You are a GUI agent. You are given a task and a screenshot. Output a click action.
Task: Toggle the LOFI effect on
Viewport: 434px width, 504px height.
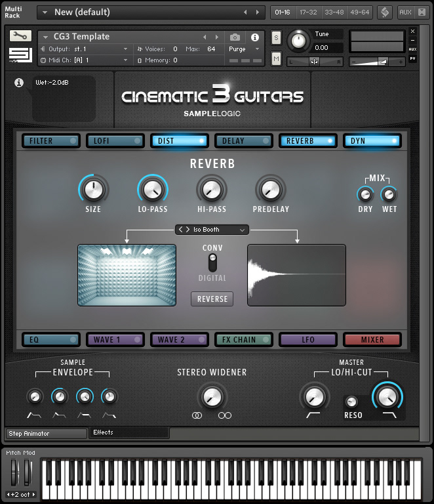click(x=115, y=141)
